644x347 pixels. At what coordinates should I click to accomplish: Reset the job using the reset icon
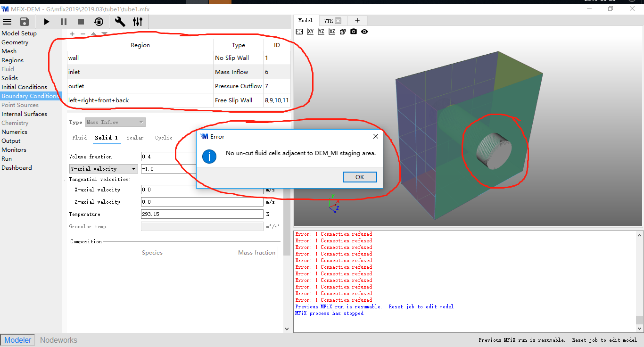point(99,22)
